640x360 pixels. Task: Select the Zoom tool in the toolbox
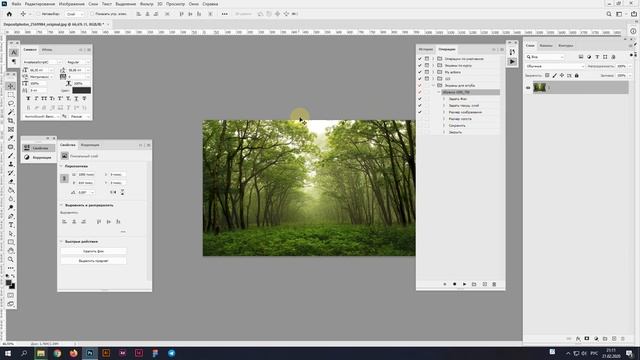click(11, 259)
